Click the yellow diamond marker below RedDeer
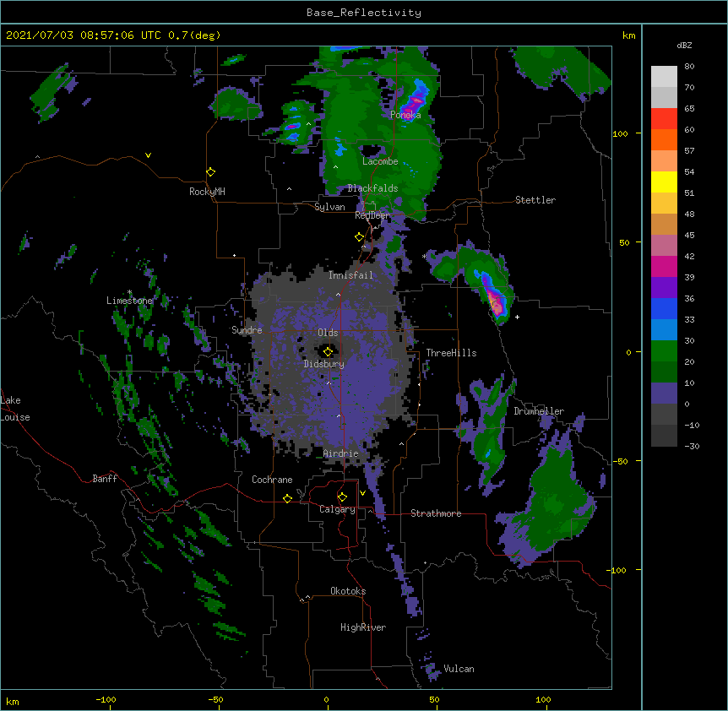 [360, 237]
